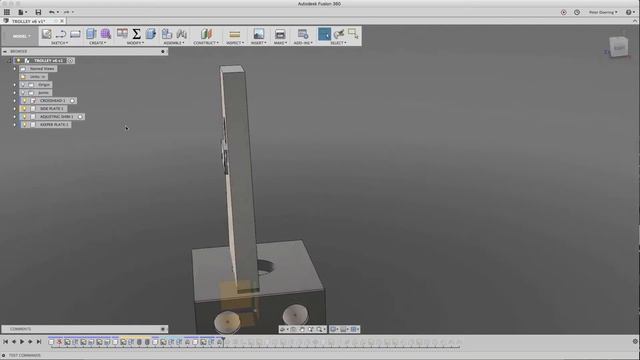The image size is (640, 360).
Task: Toggle visibility bulb of SIDE PLATE:1
Action: 24,109
